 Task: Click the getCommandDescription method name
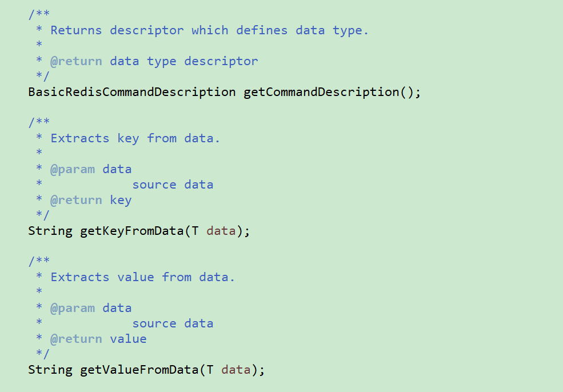click(321, 92)
